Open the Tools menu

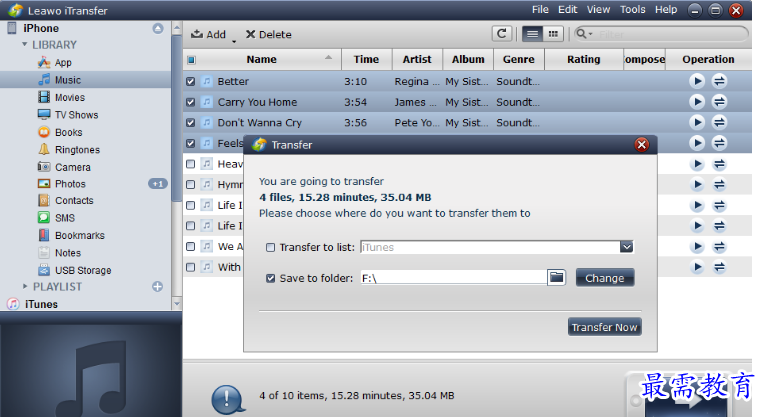coord(632,10)
